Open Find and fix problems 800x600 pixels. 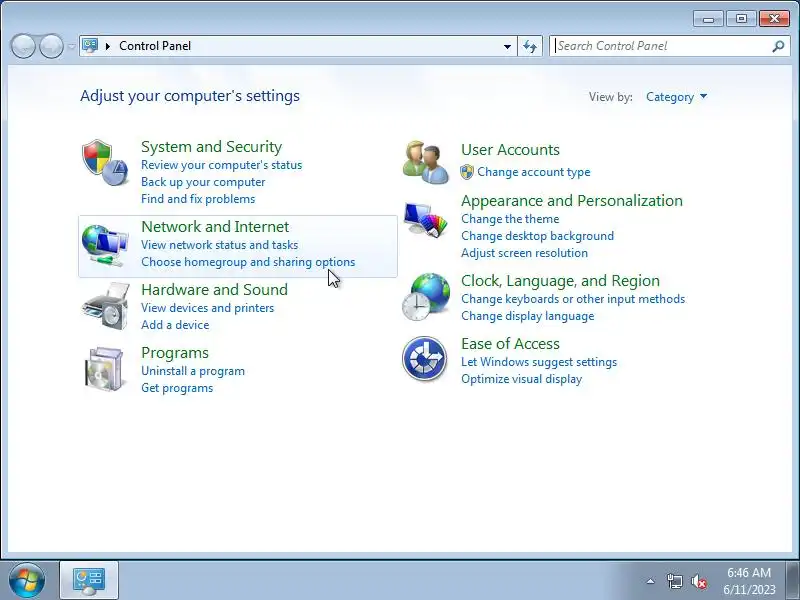pos(198,198)
